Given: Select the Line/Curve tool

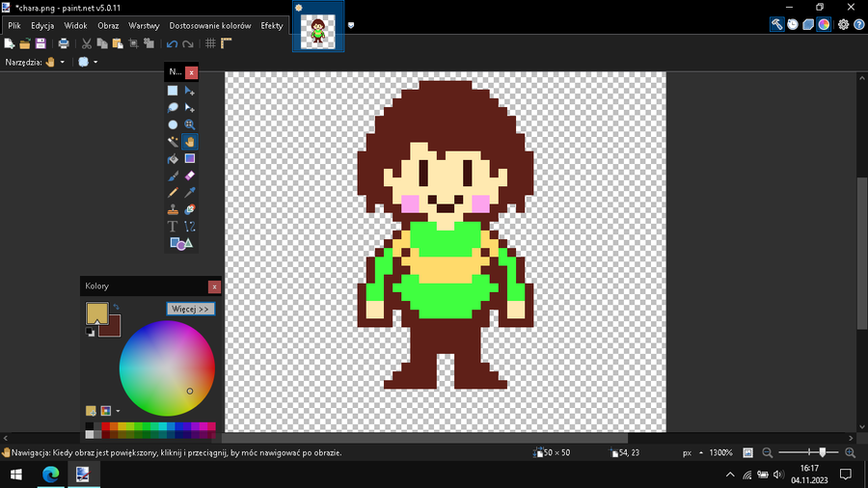Looking at the screenshot, I should coord(190,227).
